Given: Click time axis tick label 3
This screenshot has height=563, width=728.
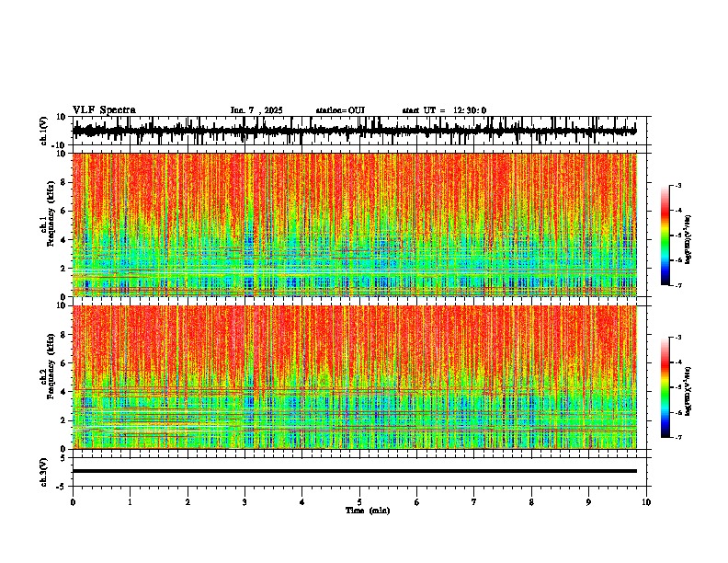Looking at the screenshot, I should 245,502.
